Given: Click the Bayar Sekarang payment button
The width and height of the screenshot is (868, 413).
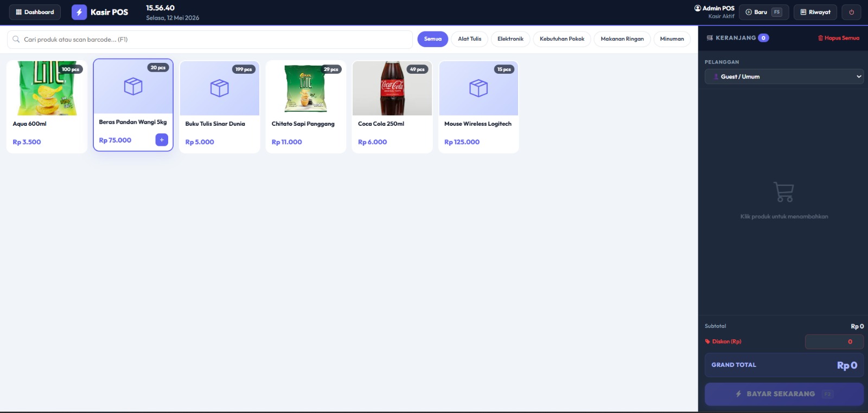Looking at the screenshot, I should point(784,394).
